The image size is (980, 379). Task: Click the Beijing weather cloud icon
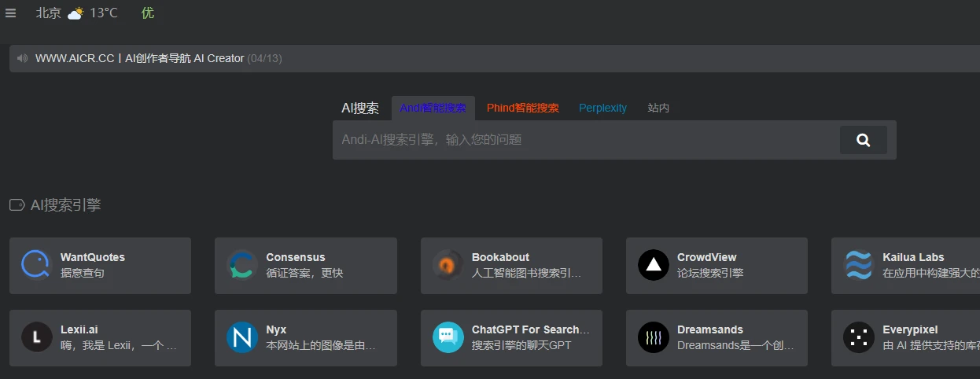pyautogui.click(x=75, y=13)
